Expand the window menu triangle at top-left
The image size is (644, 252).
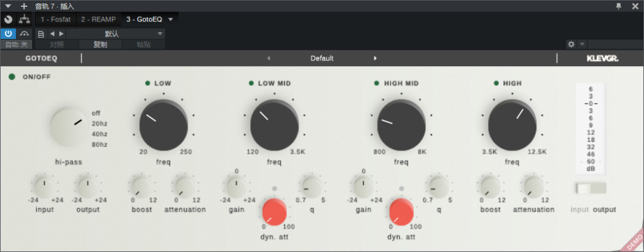pyautogui.click(x=8, y=6)
